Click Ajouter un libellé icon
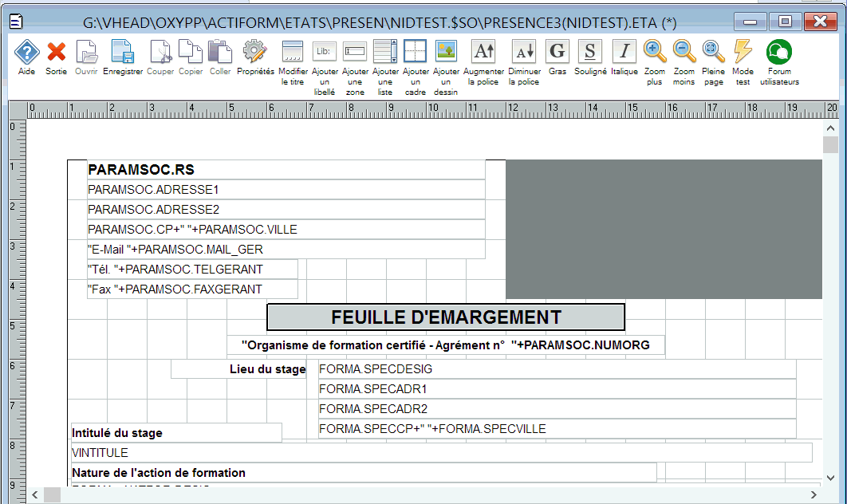This screenshot has height=504, width=847. point(324,52)
